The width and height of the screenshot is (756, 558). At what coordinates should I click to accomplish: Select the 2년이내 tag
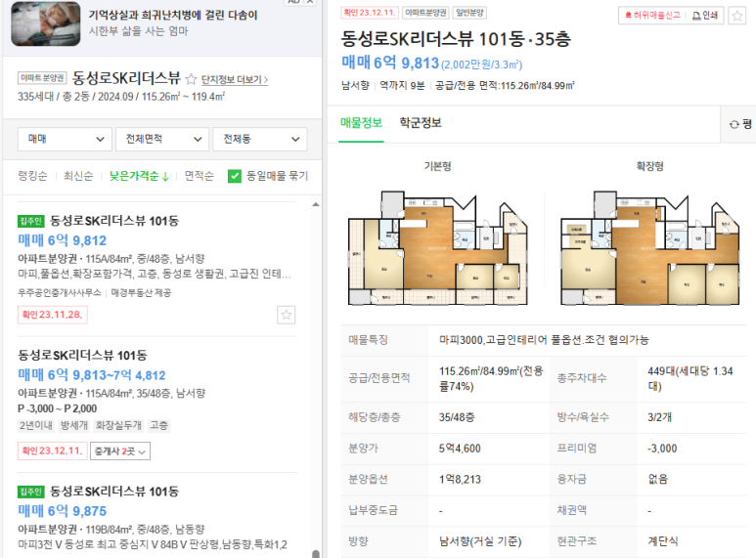36,425
